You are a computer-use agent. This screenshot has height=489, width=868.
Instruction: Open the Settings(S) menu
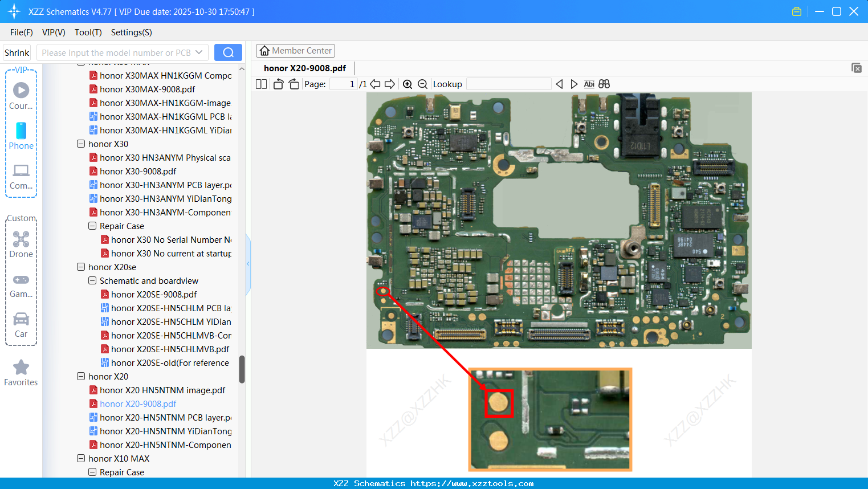click(x=132, y=32)
